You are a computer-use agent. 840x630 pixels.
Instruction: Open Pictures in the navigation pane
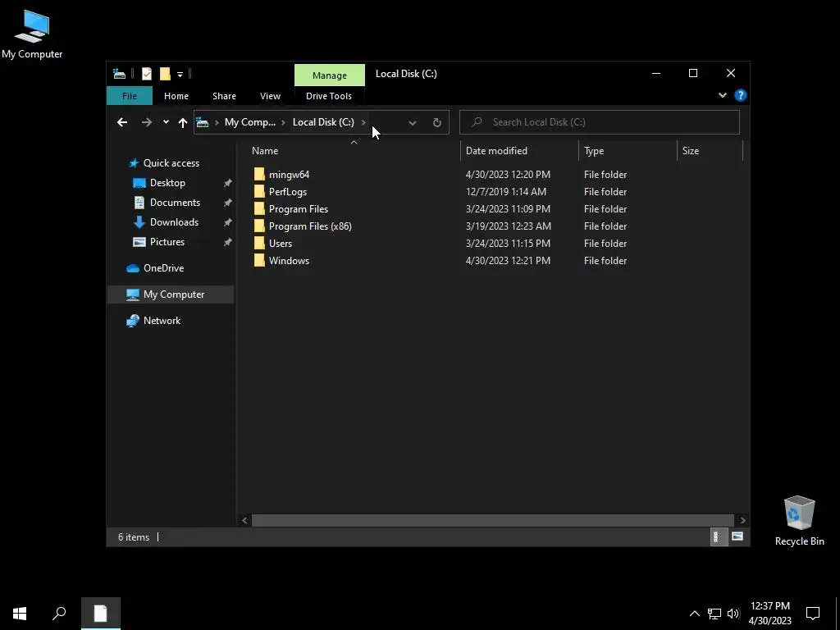[x=158, y=242]
